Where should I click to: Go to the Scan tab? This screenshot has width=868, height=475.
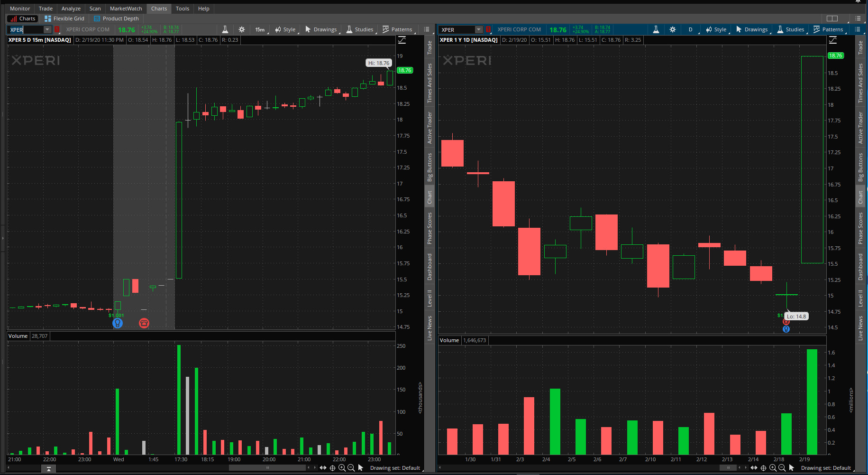click(x=95, y=9)
